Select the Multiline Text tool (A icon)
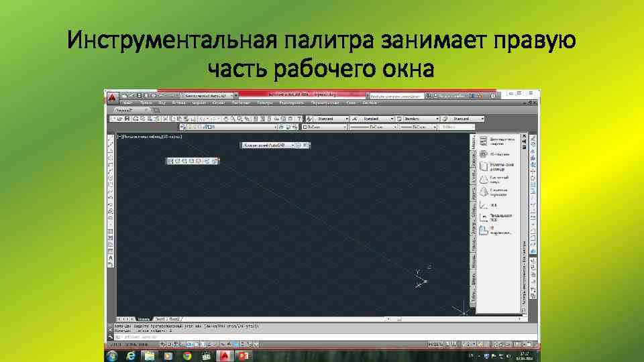This screenshot has height=362, width=644. [111, 258]
